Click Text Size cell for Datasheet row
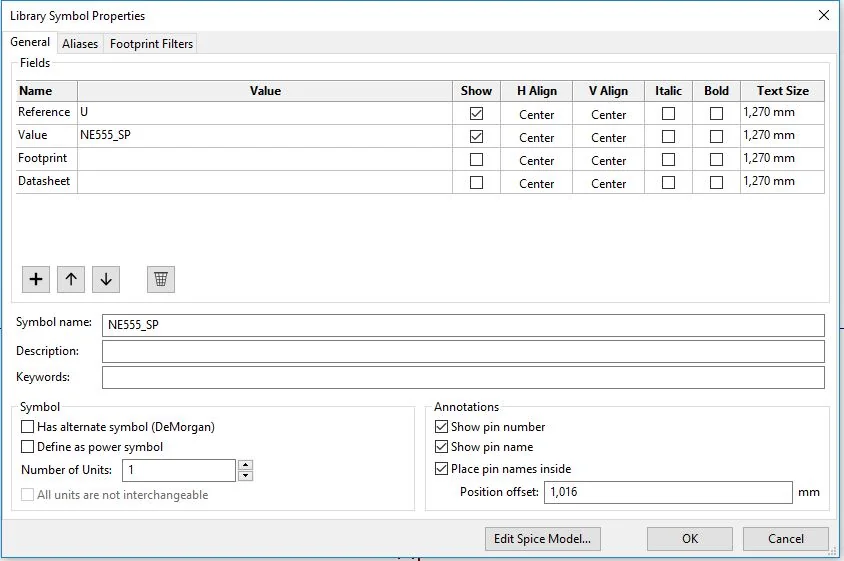Viewport: 844px width, 561px height. point(782,183)
